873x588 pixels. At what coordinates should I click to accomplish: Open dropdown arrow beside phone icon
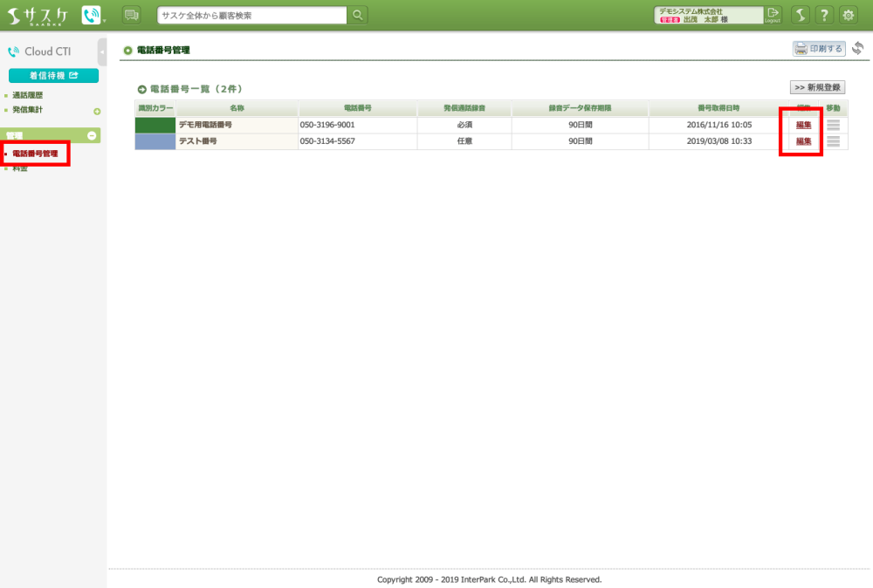(104, 21)
